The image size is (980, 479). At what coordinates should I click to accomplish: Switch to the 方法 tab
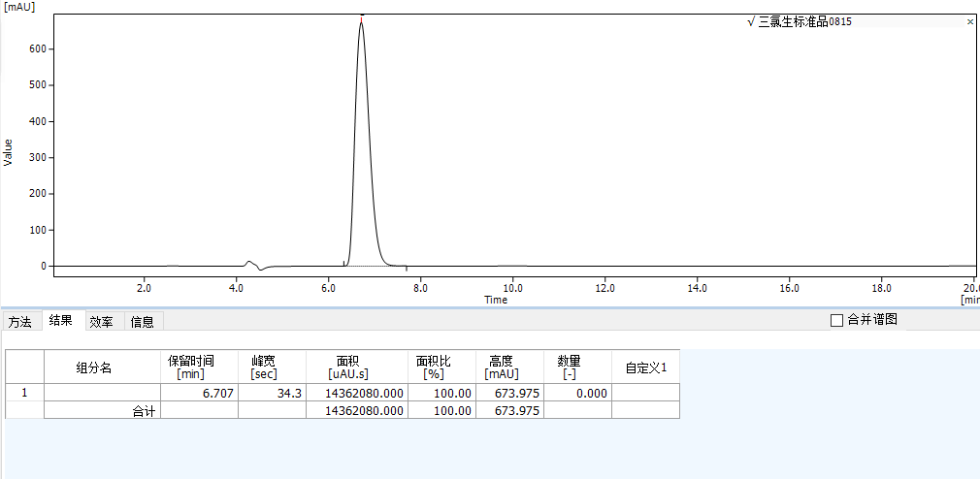tap(20, 322)
